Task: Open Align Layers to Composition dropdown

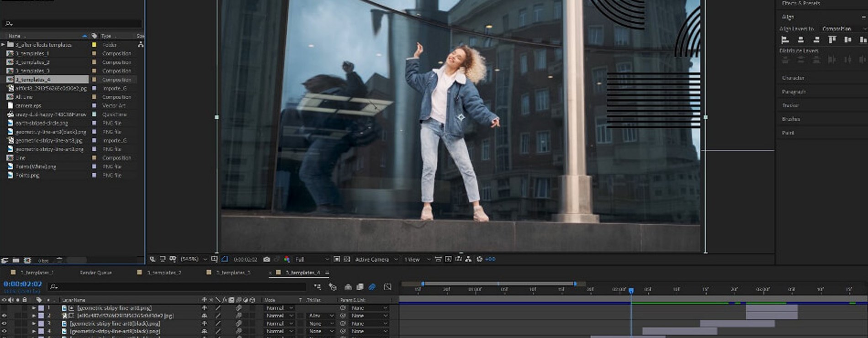Action: (x=843, y=28)
